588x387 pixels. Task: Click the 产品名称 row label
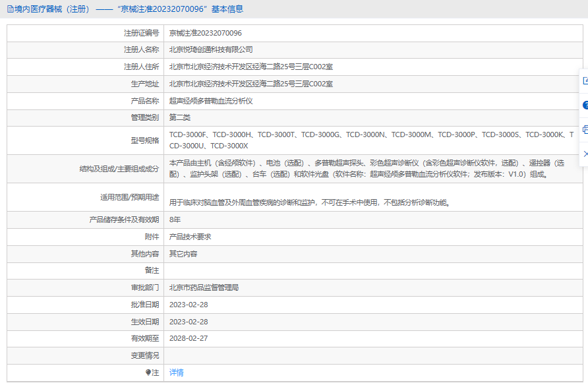point(145,101)
